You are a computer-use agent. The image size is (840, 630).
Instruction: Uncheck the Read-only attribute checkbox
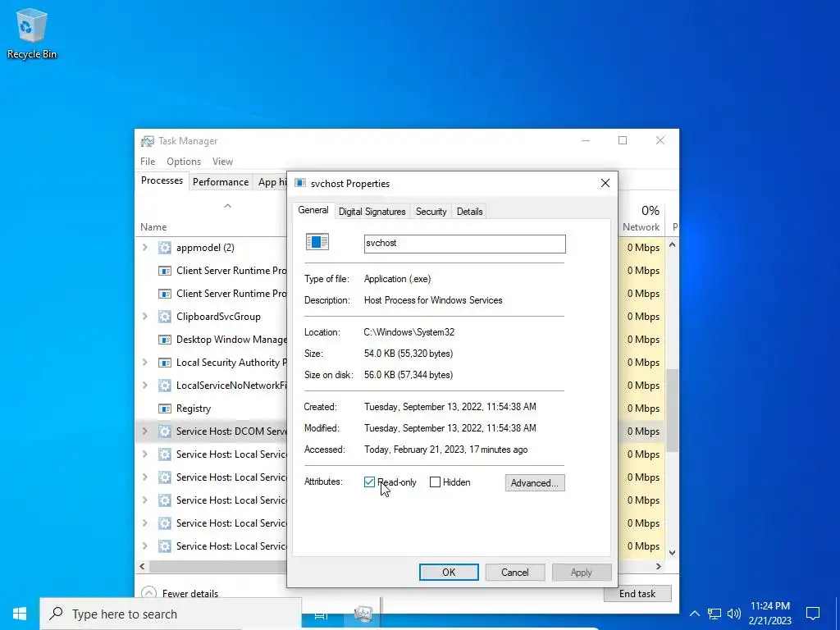click(369, 482)
